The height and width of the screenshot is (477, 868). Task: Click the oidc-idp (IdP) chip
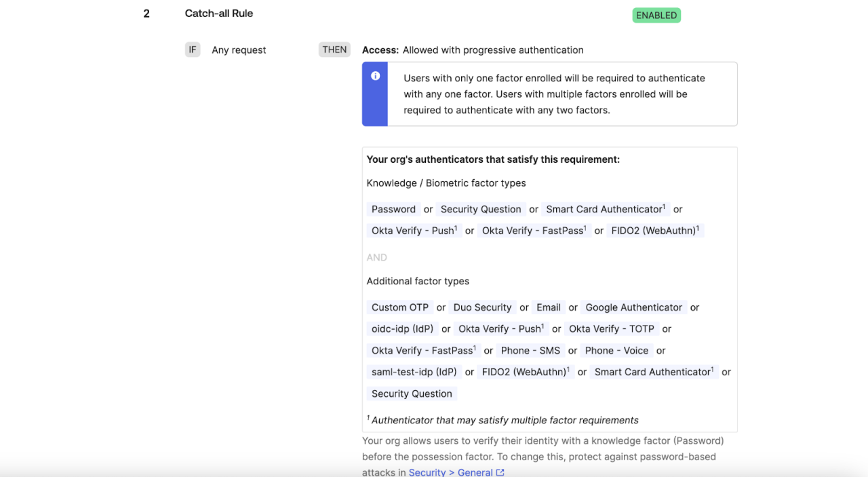click(x=402, y=329)
